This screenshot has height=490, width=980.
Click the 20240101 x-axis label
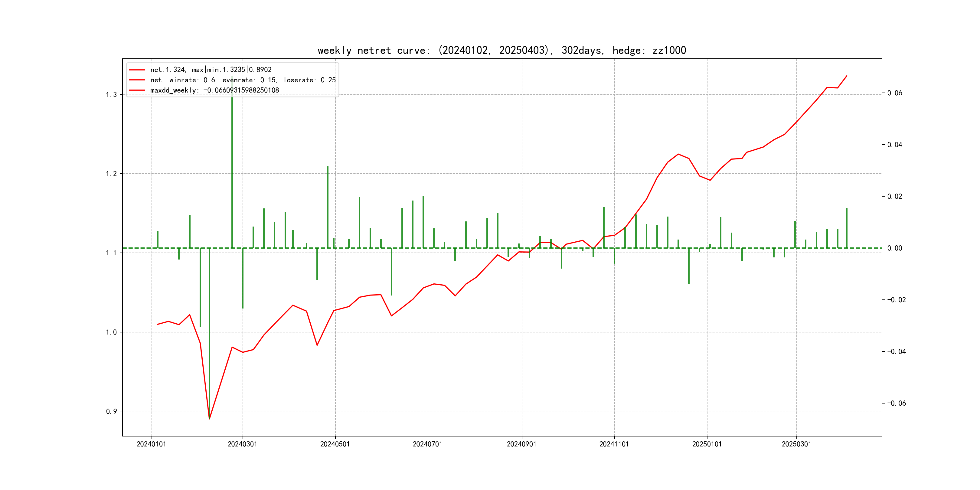[x=152, y=444]
